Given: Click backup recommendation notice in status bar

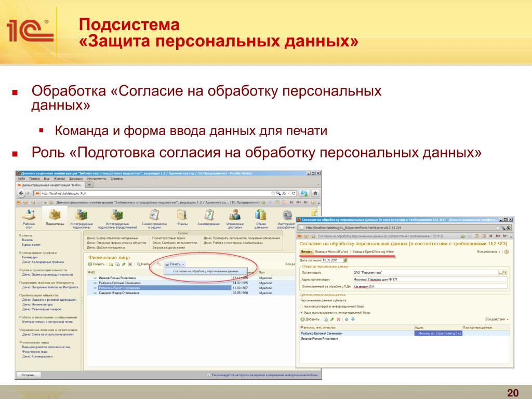Looking at the screenshot, I should (x=262, y=375).
